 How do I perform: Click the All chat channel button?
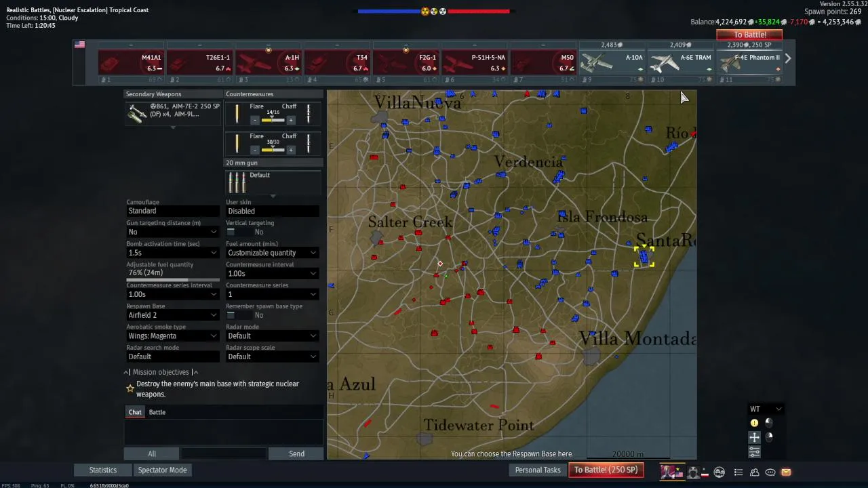[152, 454]
